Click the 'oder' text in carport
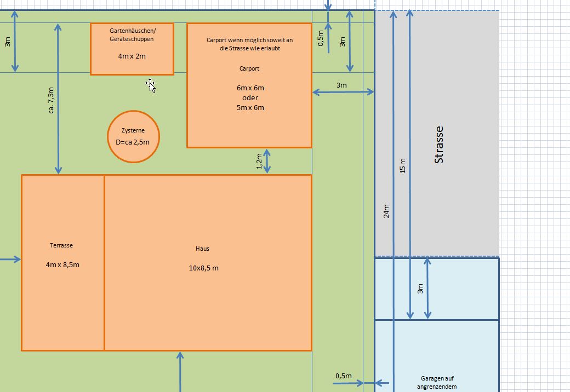Screen dimensions: 570x392 tap(250, 97)
